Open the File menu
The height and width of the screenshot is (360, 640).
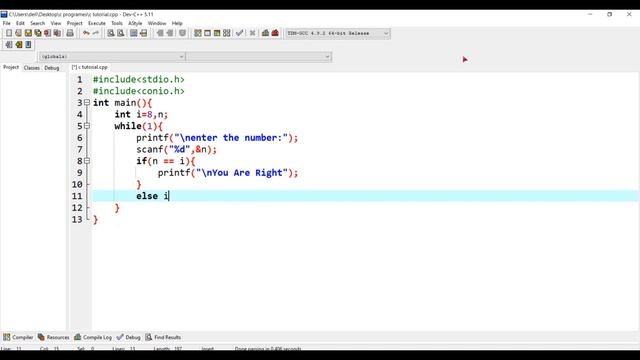pos(7,23)
